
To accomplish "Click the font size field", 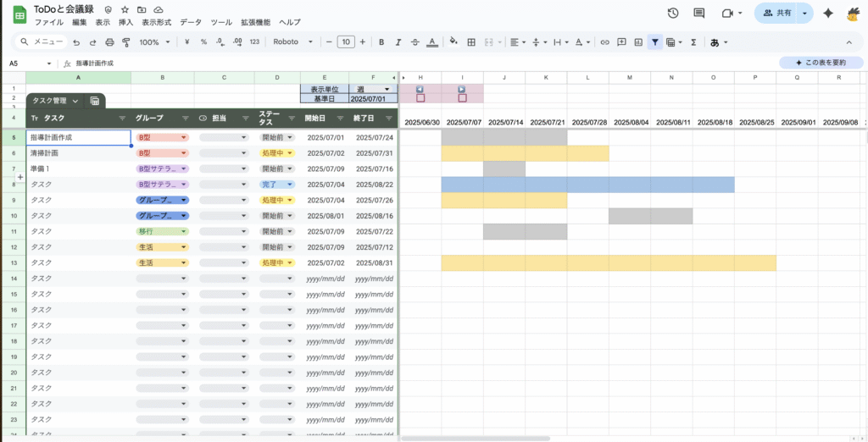I will tap(346, 42).
